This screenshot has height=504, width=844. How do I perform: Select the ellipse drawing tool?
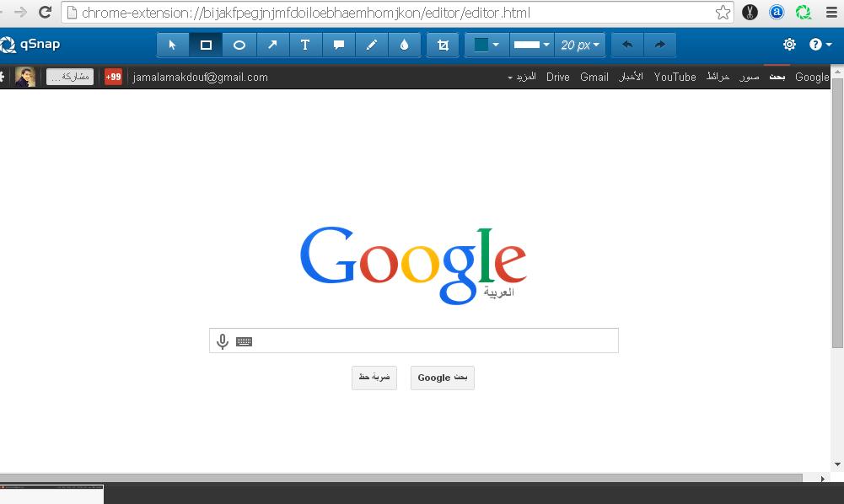(239, 45)
